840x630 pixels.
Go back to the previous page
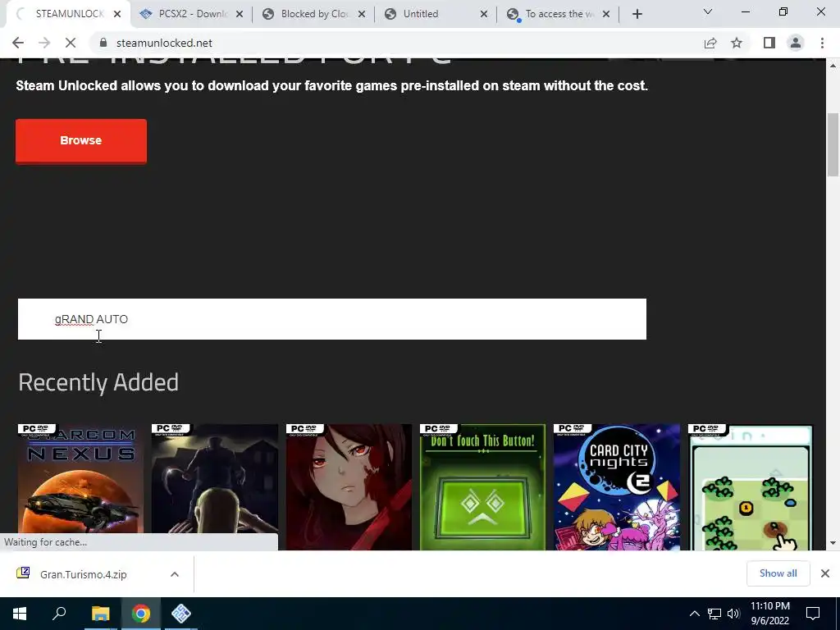(18, 43)
